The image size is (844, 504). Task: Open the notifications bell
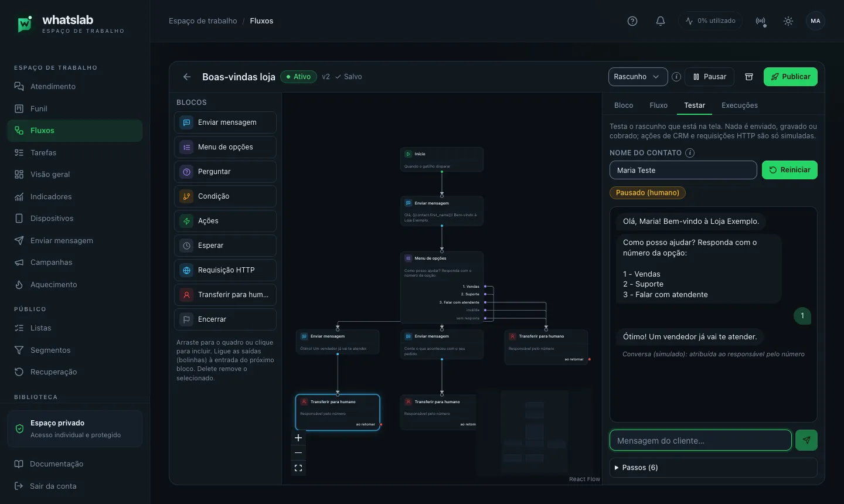click(661, 21)
